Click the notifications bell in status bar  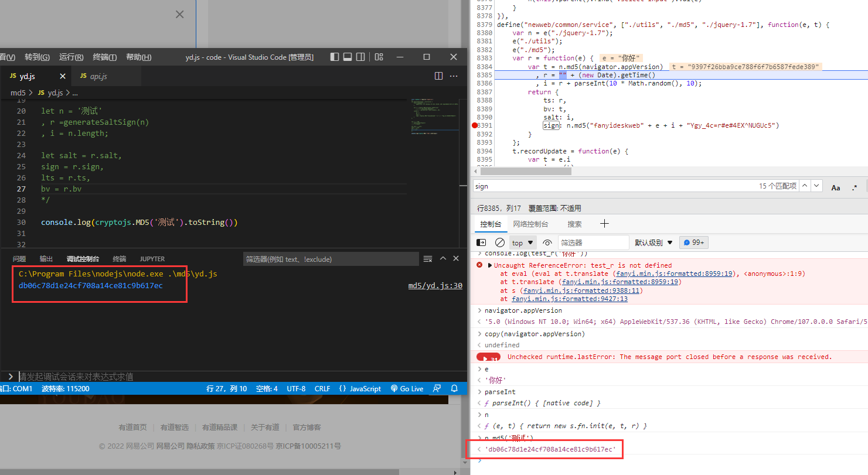pyautogui.click(x=454, y=388)
